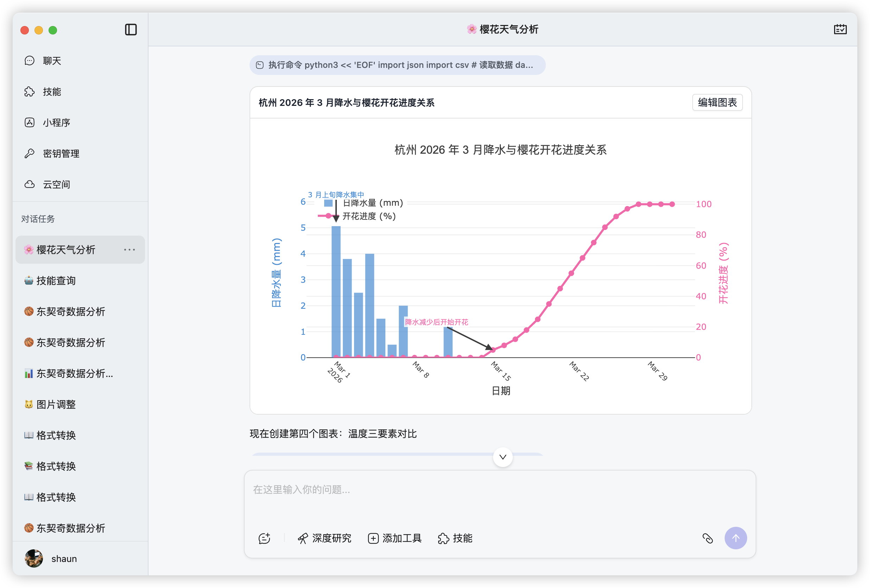Click the paperclip attachment icon
Screen dimensions: 870x588
(707, 538)
